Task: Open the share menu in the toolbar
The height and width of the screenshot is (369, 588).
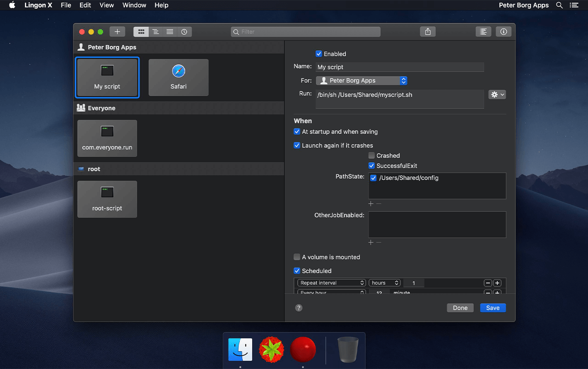Action: point(428,32)
